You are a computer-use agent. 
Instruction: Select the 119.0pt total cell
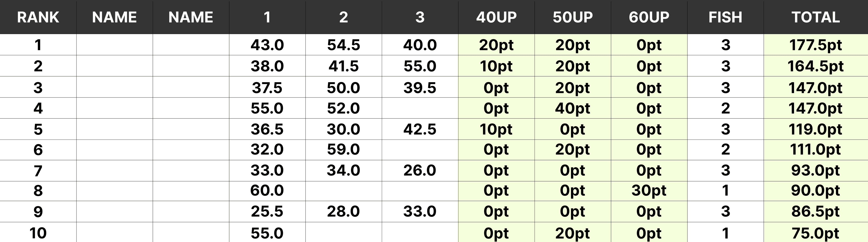click(x=815, y=129)
